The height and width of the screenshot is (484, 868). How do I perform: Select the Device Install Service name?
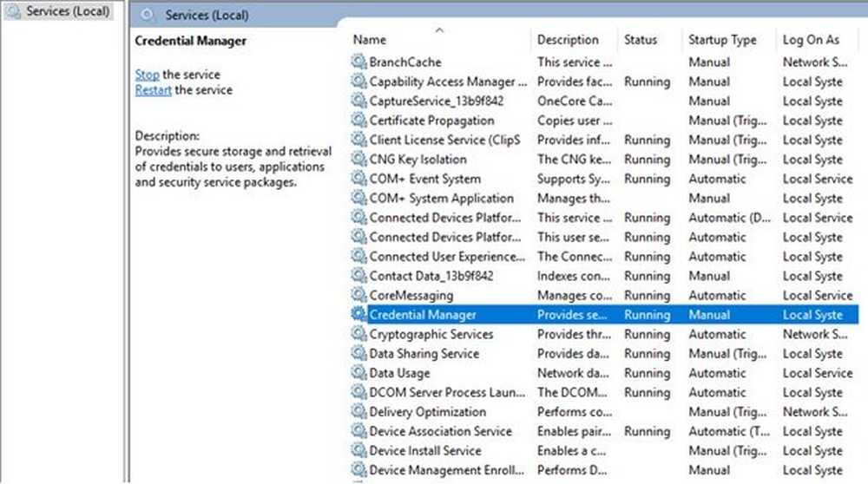(424, 450)
